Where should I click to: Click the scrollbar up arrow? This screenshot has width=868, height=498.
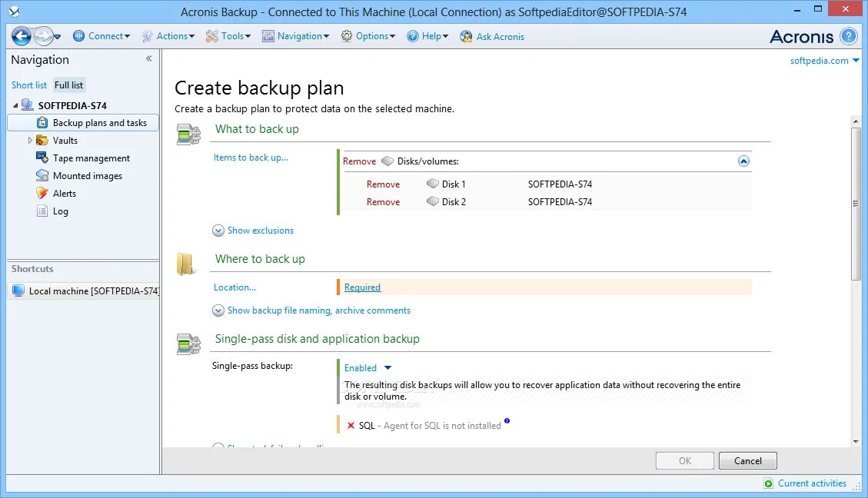(856, 121)
